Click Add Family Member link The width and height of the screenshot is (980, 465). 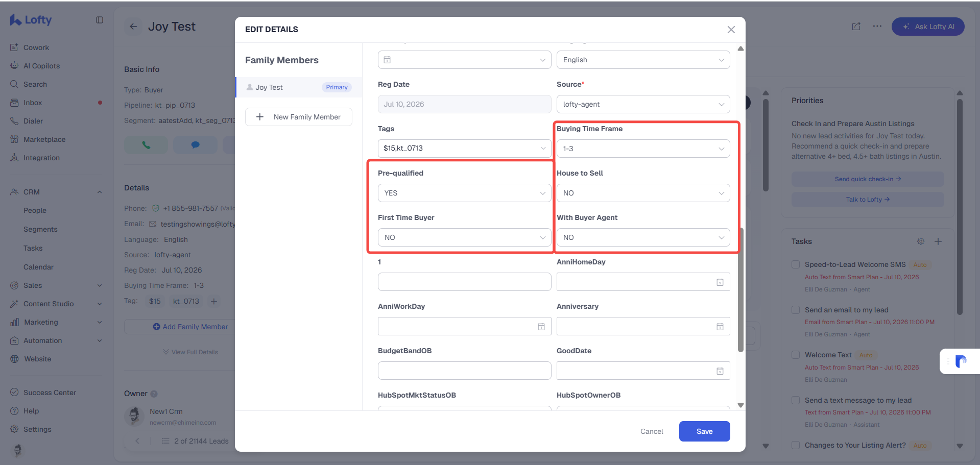190,327
